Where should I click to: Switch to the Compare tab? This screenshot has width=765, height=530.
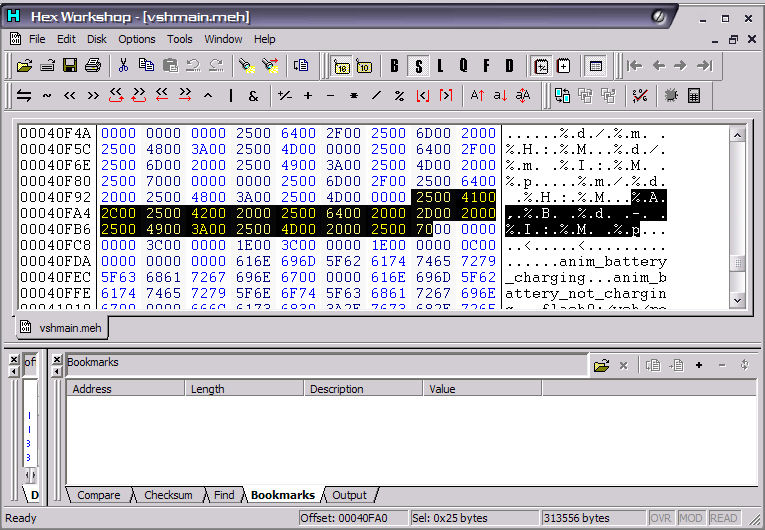click(x=98, y=495)
